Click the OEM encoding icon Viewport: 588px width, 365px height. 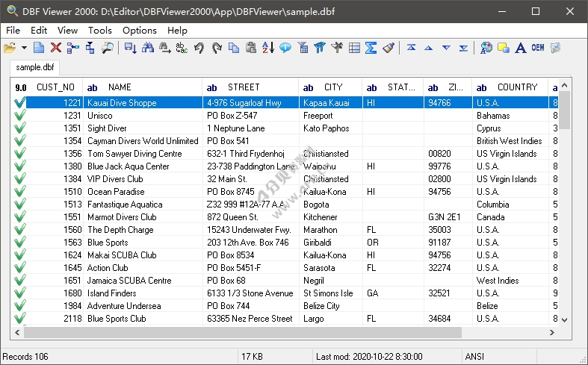pos(537,48)
